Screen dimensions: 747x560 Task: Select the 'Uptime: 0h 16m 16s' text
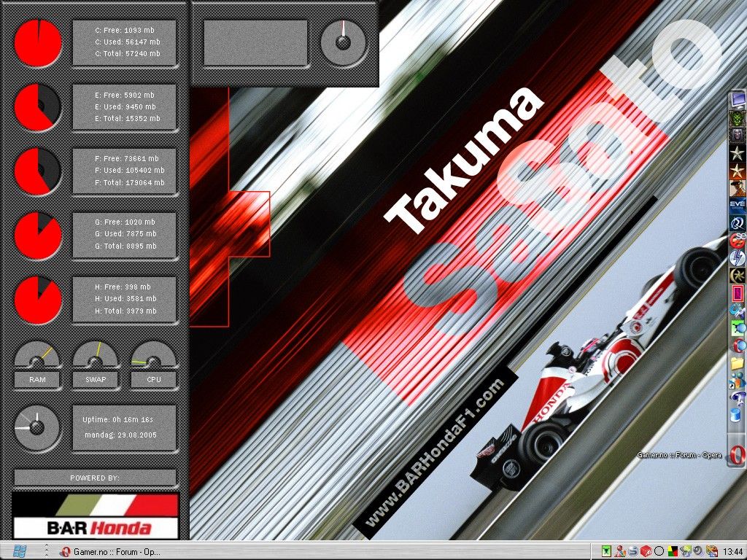(117, 419)
